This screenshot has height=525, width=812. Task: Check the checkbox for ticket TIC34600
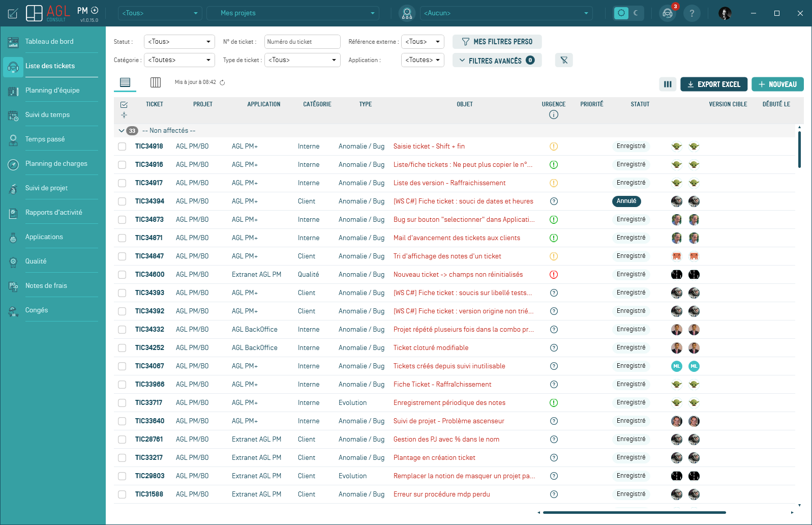122,275
